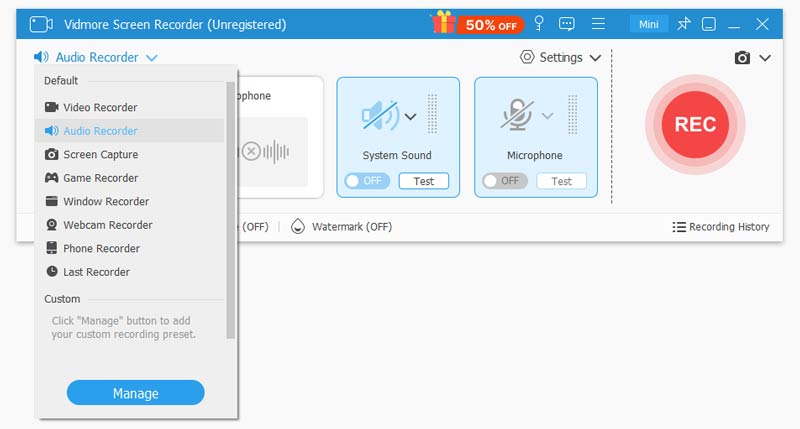Screen dimensions: 800x429
Task: Adjust the Microphone volume level meter
Action: (x=572, y=114)
